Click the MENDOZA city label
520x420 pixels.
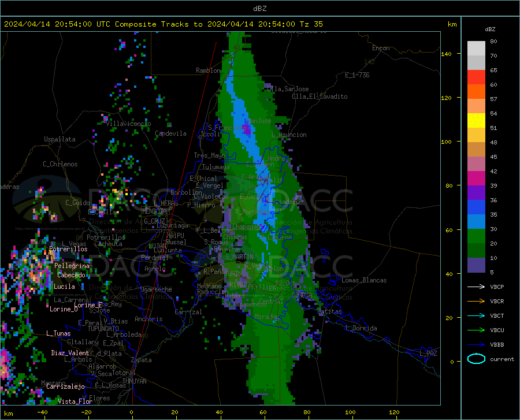click(154, 211)
